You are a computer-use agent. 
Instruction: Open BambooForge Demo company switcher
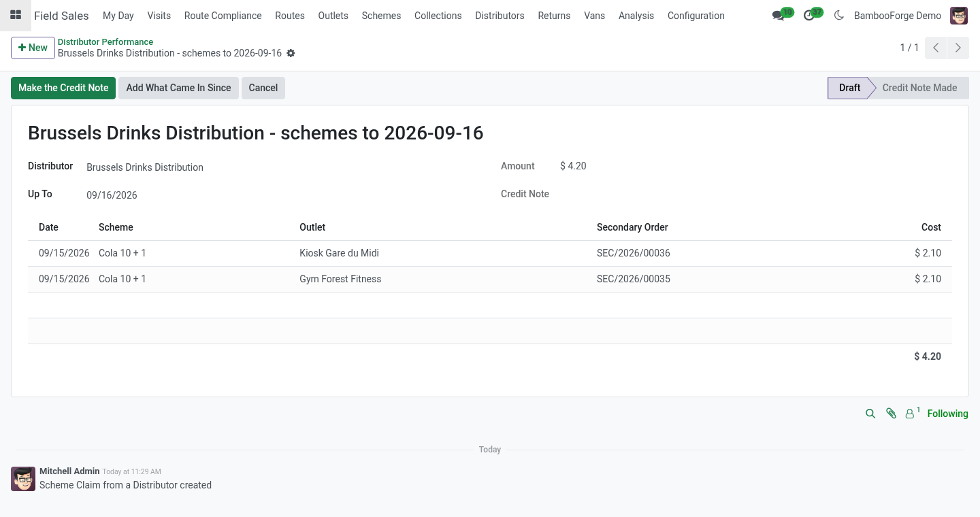coord(898,16)
